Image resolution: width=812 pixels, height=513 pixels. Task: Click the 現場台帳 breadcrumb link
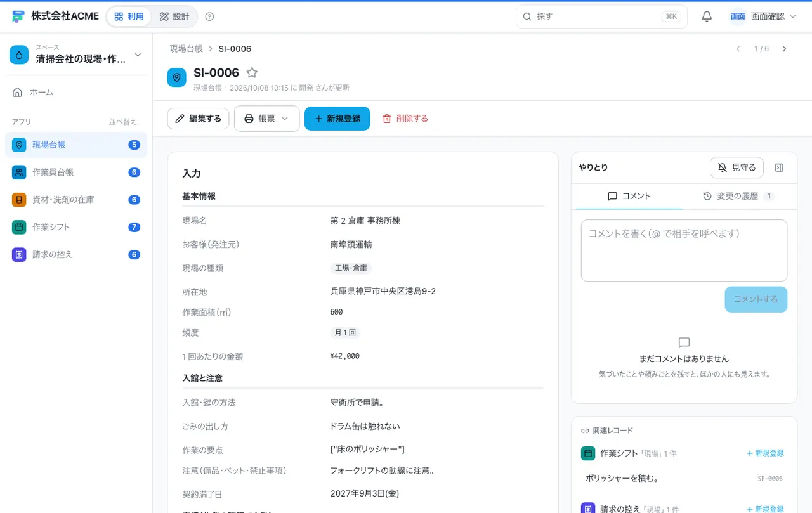click(x=186, y=49)
